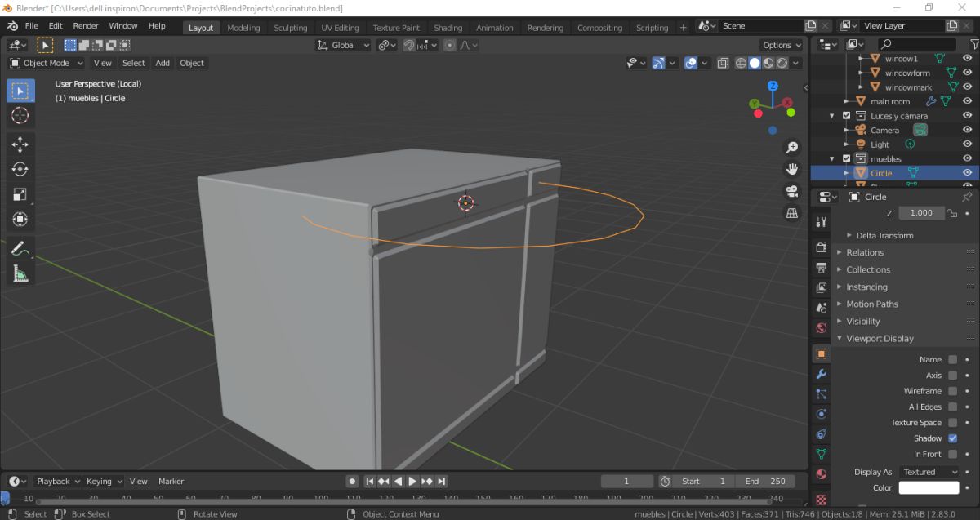Viewport: 980px width, 520px height.
Task: Play the animation forward
Action: tap(412, 482)
